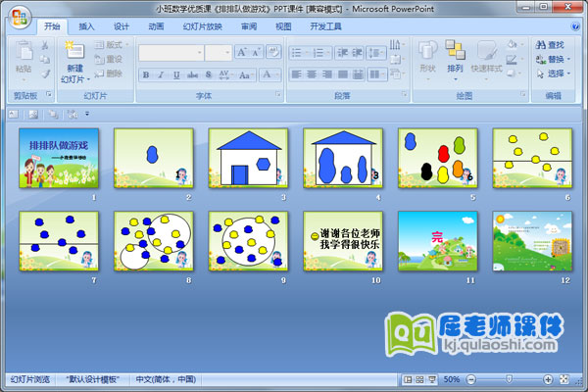
Task: Switch to the 动画 (Animations) tab
Action: [156, 26]
